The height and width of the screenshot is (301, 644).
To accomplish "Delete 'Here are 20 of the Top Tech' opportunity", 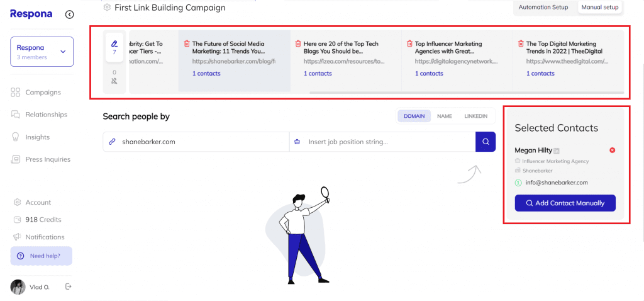I will click(x=298, y=43).
